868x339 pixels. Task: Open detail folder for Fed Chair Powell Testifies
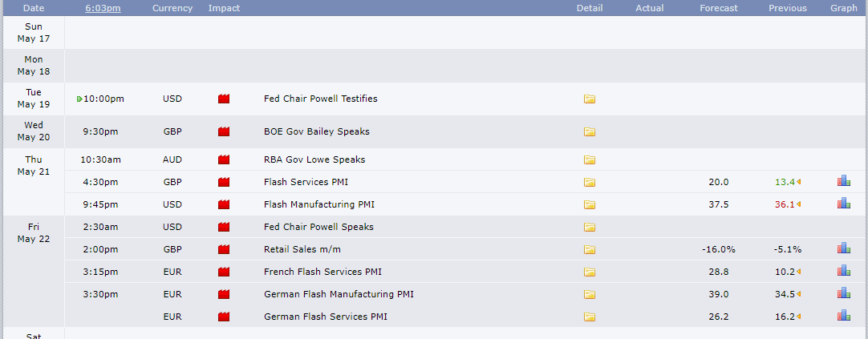click(x=590, y=99)
